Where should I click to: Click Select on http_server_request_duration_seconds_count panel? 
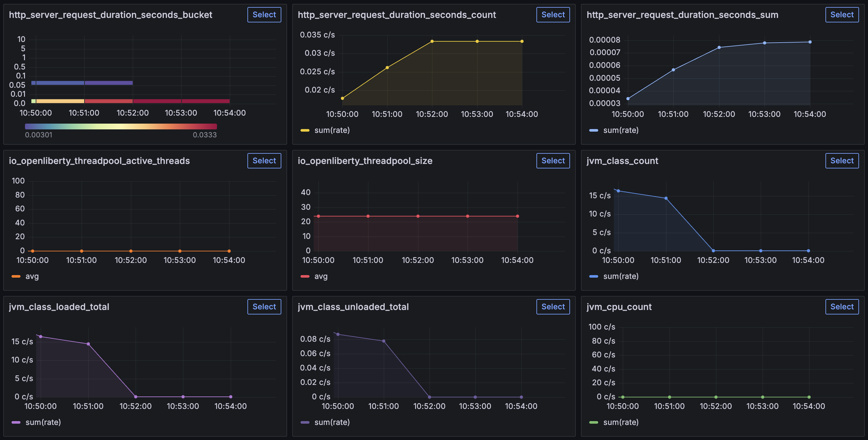(553, 14)
